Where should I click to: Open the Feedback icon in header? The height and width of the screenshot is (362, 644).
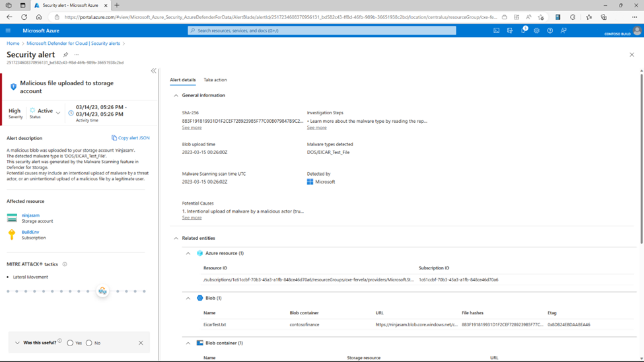563,30
